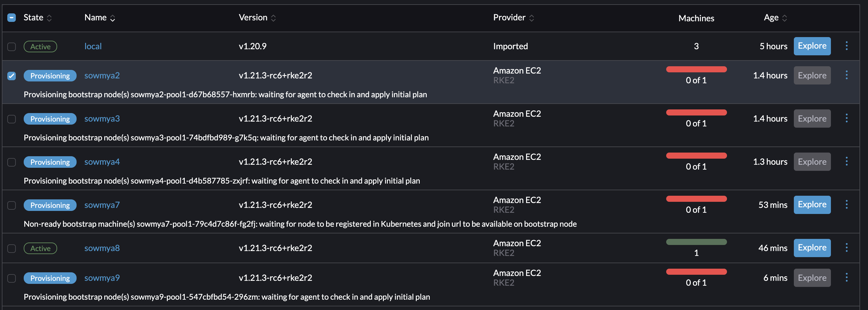Open the three-dot menu on sowmya8 row
This screenshot has width=868, height=310.
847,248
